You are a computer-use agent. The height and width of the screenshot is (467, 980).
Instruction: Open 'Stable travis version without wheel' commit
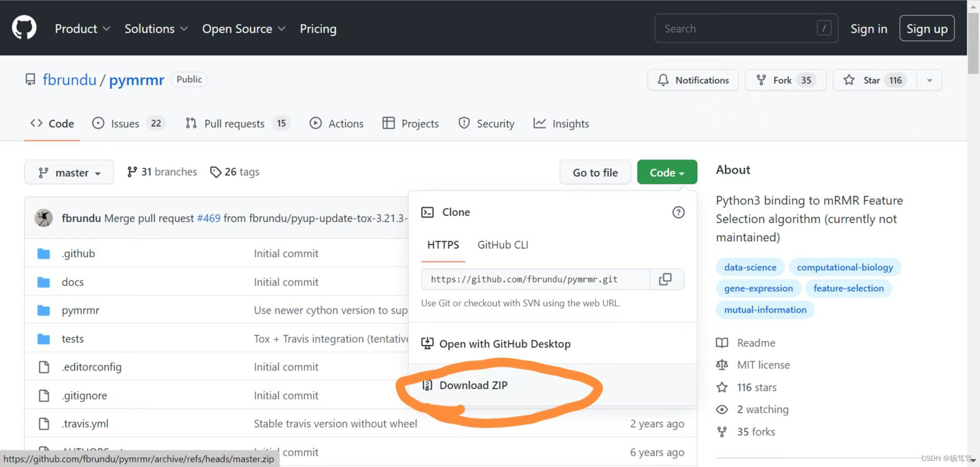[x=335, y=424]
